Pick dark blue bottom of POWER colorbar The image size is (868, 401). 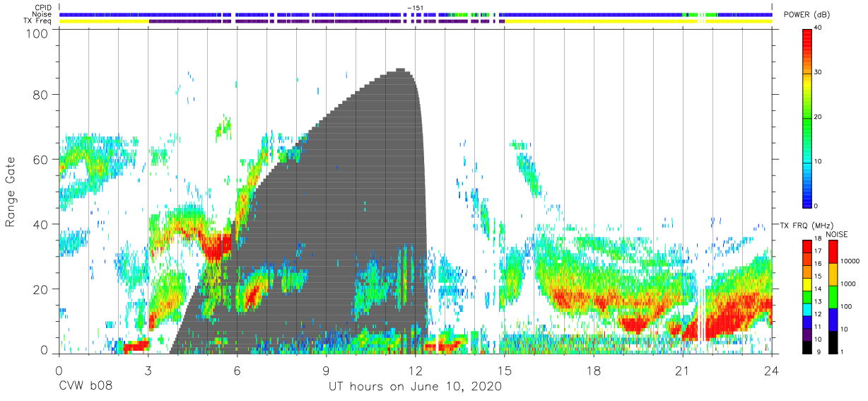pos(807,202)
